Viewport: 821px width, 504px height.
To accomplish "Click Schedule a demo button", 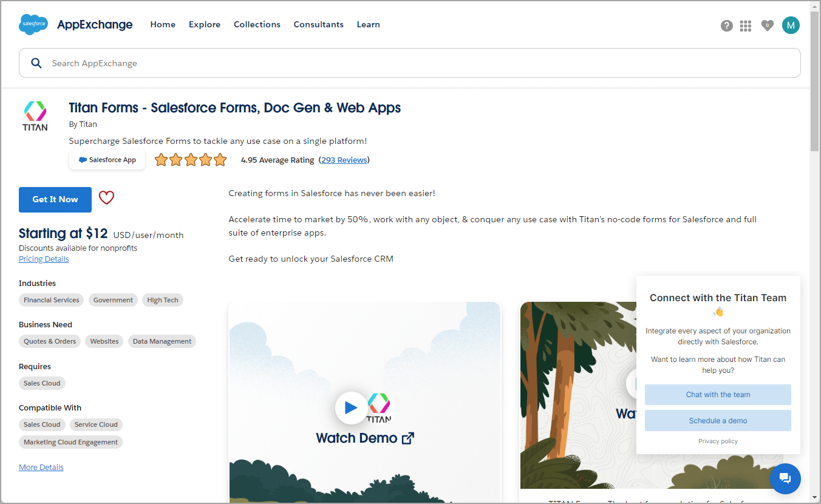I will pos(718,421).
